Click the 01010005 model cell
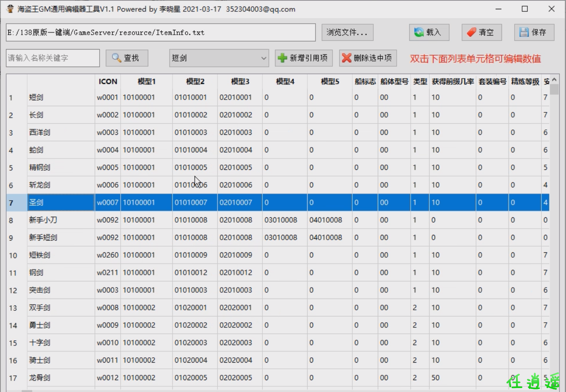566x392 pixels. pos(195,168)
